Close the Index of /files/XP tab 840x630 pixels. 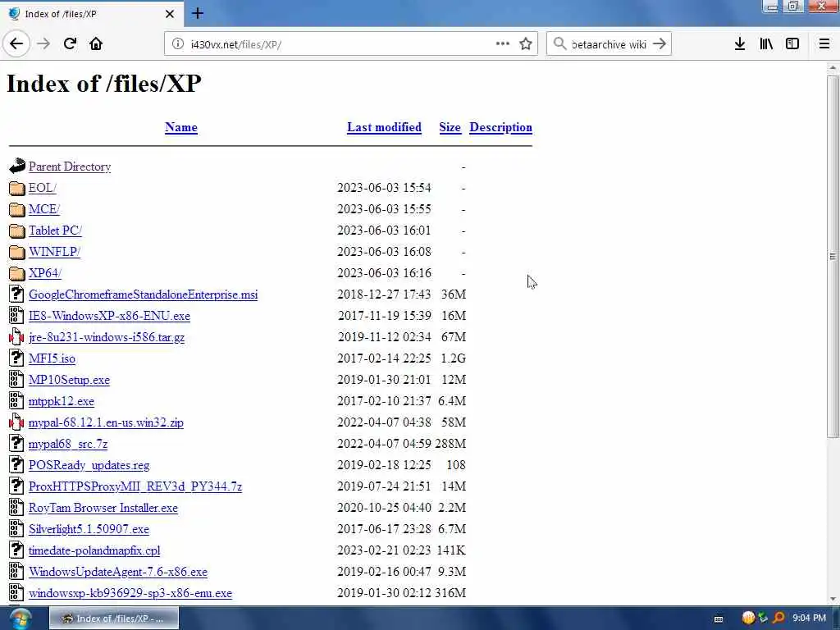click(x=170, y=14)
